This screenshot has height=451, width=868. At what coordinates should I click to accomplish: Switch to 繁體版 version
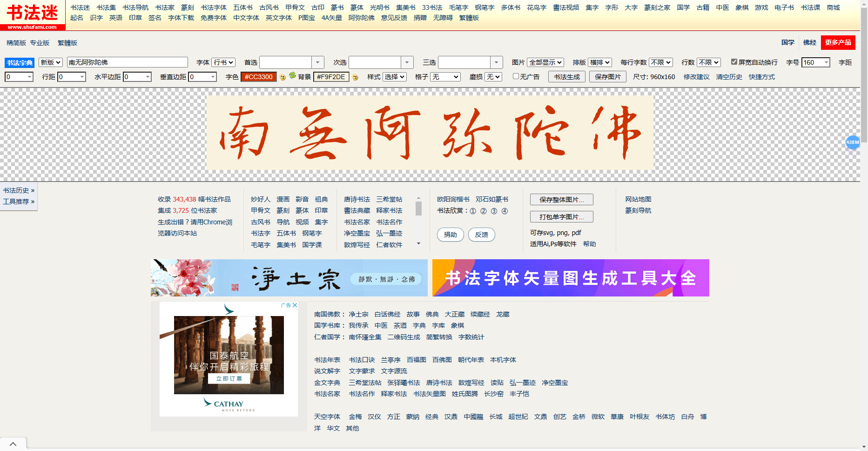tap(67, 42)
